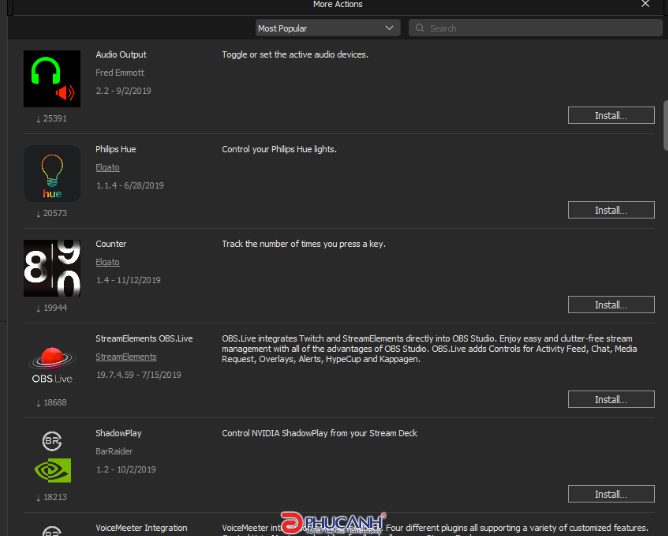Viewport: 668px width, 536px height.
Task: Open the Elgato link under Philips Hue
Action: [107, 167]
